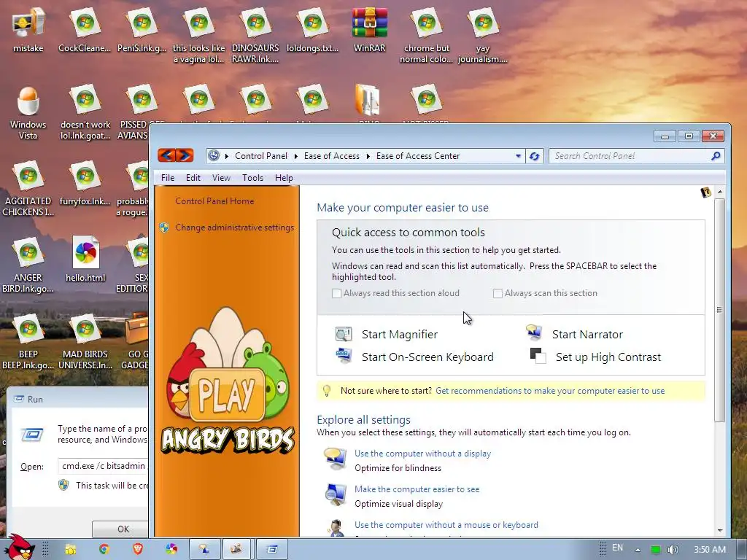This screenshot has height=560, width=747.
Task: Click the Start Narrator icon
Action: [x=534, y=332]
